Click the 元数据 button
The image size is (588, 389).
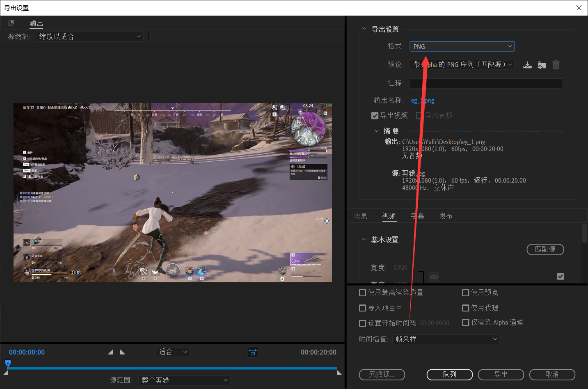[382, 375]
